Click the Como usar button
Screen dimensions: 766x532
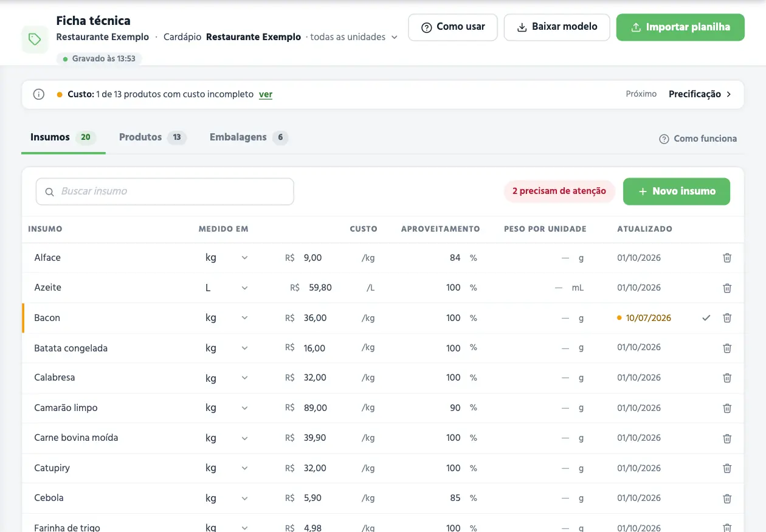point(453,27)
